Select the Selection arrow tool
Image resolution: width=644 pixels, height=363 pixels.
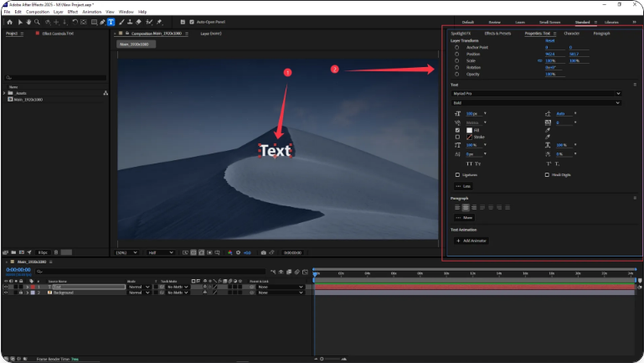tap(18, 22)
